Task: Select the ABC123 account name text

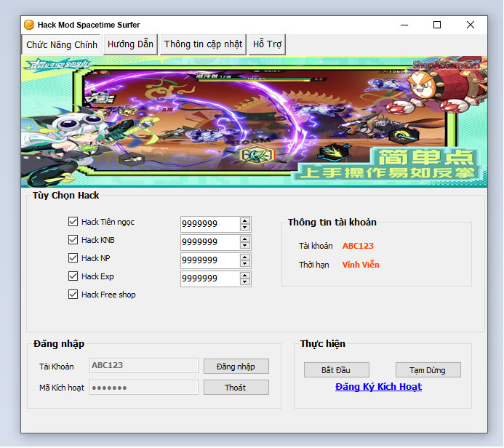Action: (358, 246)
